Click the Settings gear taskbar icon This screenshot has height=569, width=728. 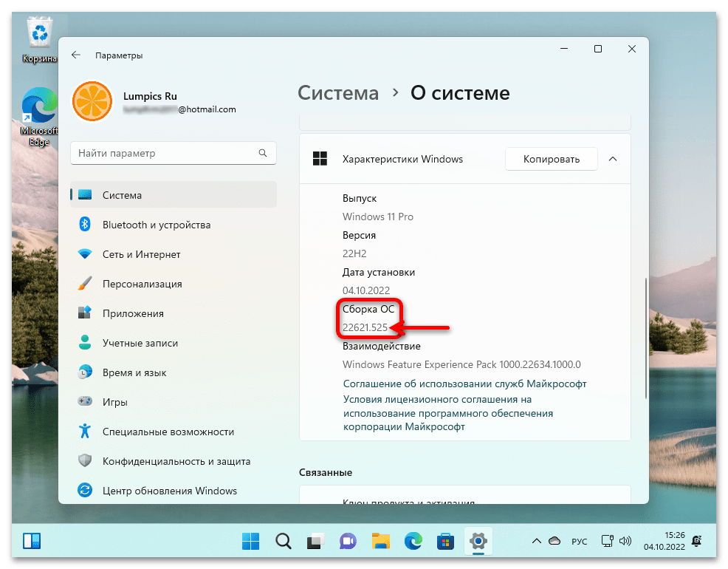click(x=478, y=541)
